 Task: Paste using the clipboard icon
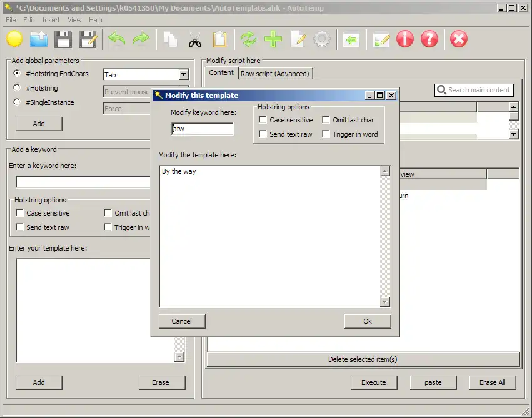219,39
